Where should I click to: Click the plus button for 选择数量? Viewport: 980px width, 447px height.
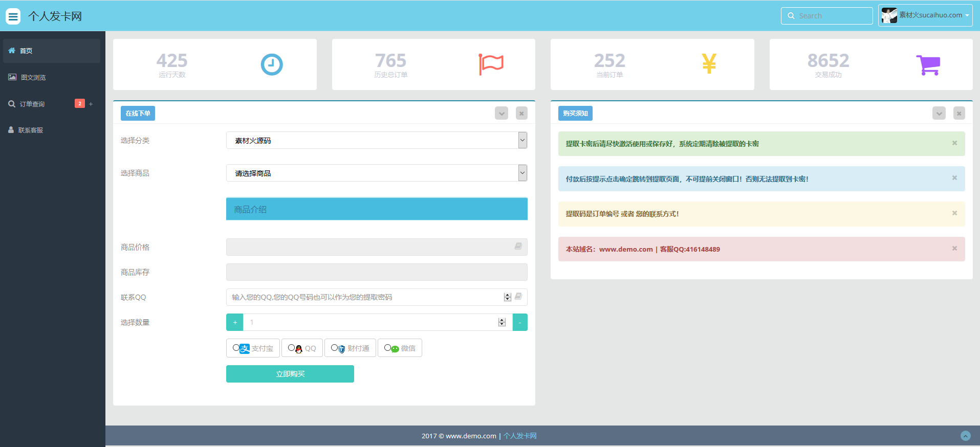point(235,322)
